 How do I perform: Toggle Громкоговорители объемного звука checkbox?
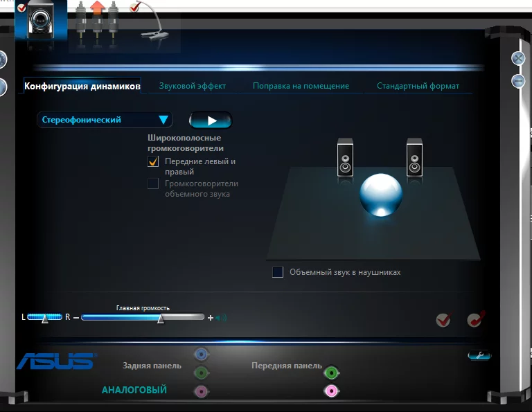tap(153, 183)
